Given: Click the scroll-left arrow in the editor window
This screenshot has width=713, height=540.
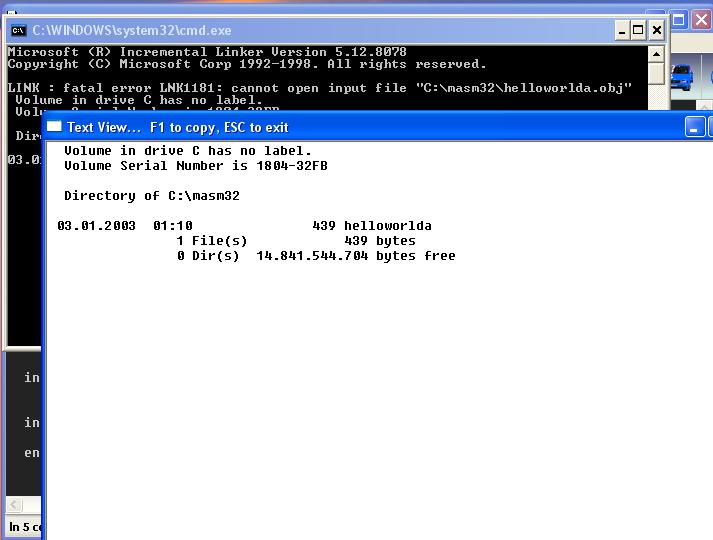Looking at the screenshot, I should pyautogui.click(x=14, y=504).
